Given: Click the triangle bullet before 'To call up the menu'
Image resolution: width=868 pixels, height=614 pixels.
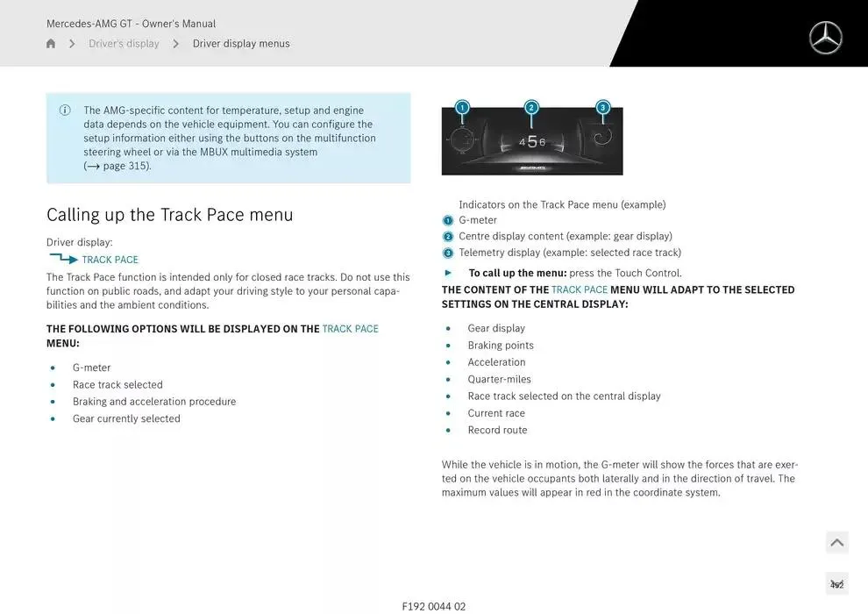Looking at the screenshot, I should tap(449, 273).
